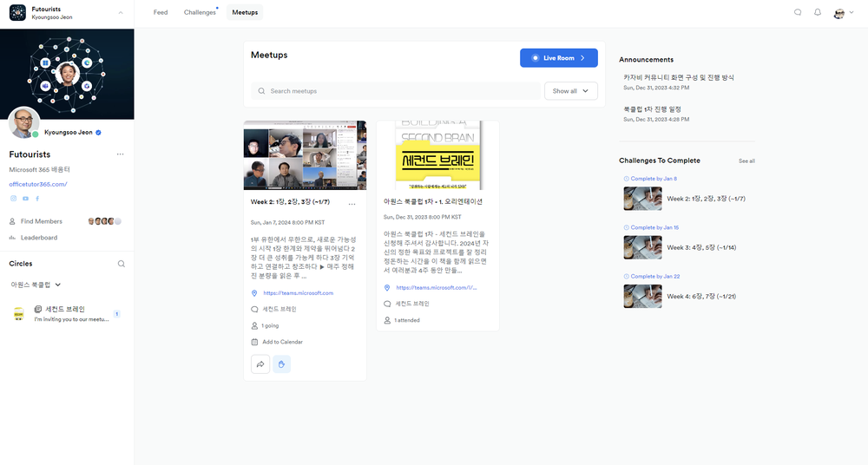Open three-dot menu on Week 2 meetup card
The height and width of the screenshot is (465, 868).
352,204
